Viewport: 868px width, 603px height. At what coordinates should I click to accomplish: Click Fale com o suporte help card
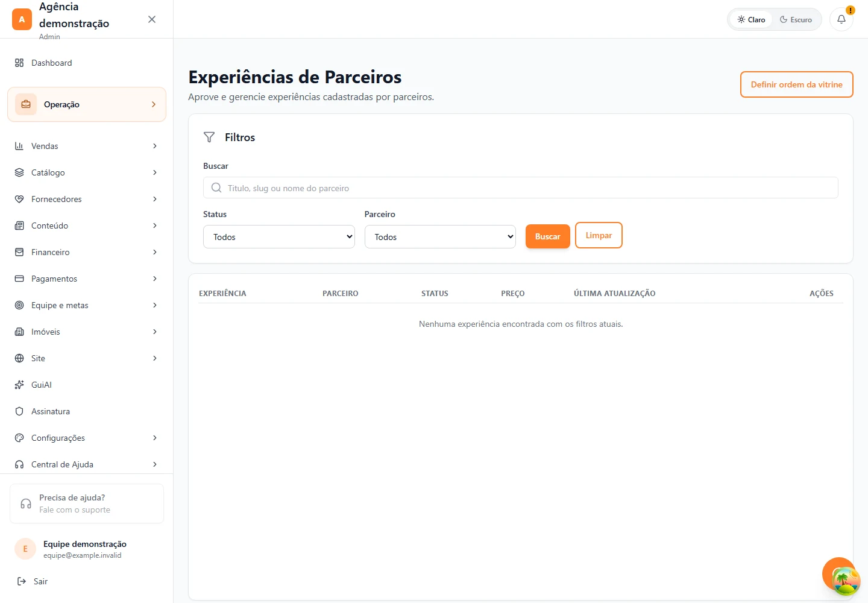[x=87, y=504]
